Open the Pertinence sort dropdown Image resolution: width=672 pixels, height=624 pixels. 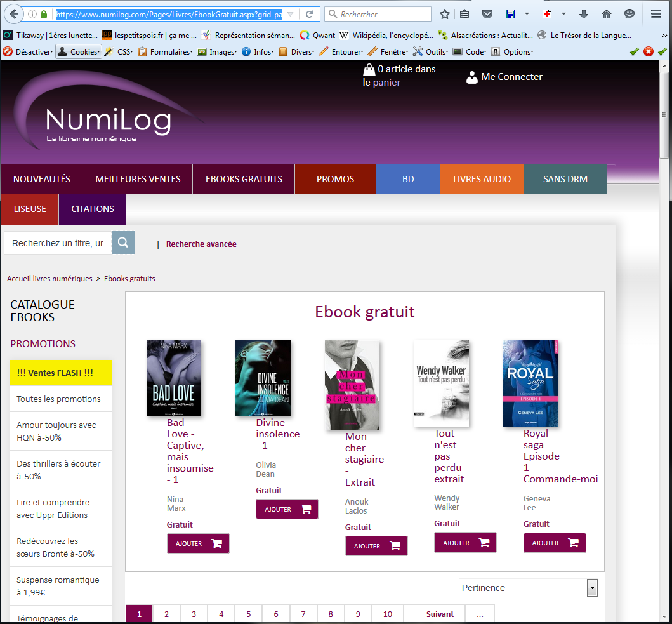pos(528,588)
